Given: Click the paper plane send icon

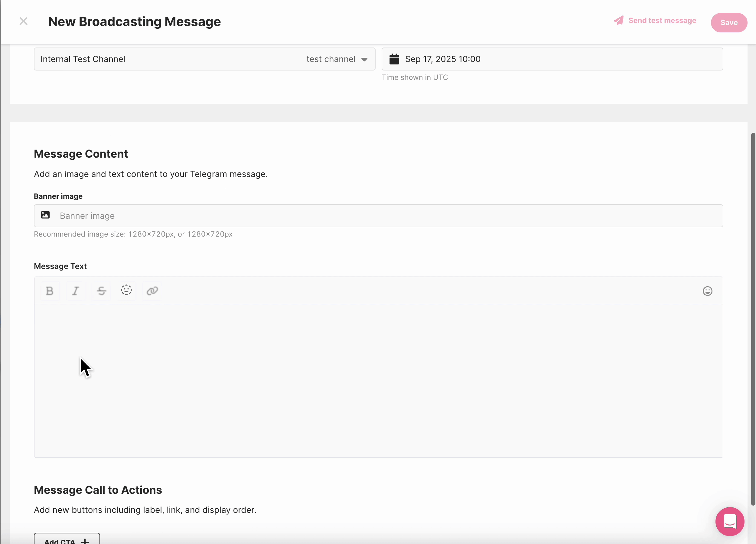Looking at the screenshot, I should tap(619, 21).
